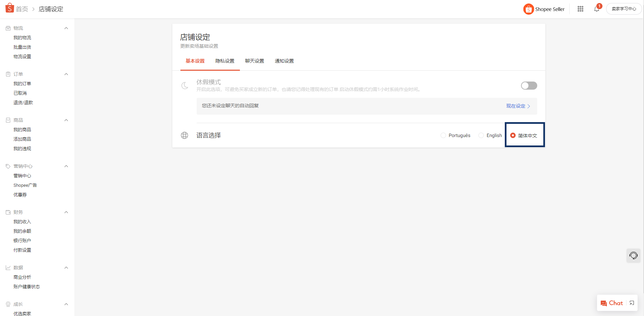Switch to the 隐私设置 tab
Viewport: 644px width, 316px height.
(225, 61)
